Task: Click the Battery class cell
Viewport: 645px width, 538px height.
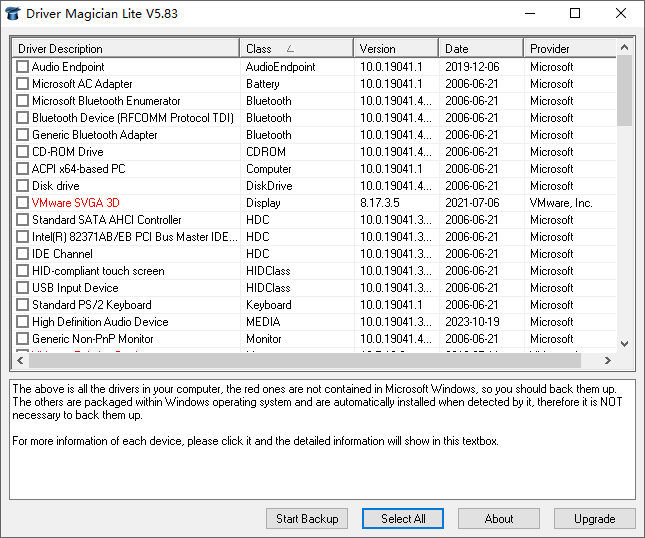Action: coord(262,83)
